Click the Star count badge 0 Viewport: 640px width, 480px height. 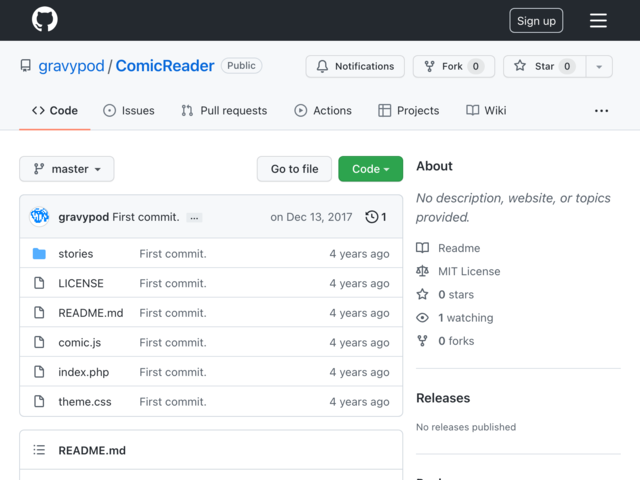click(x=567, y=66)
